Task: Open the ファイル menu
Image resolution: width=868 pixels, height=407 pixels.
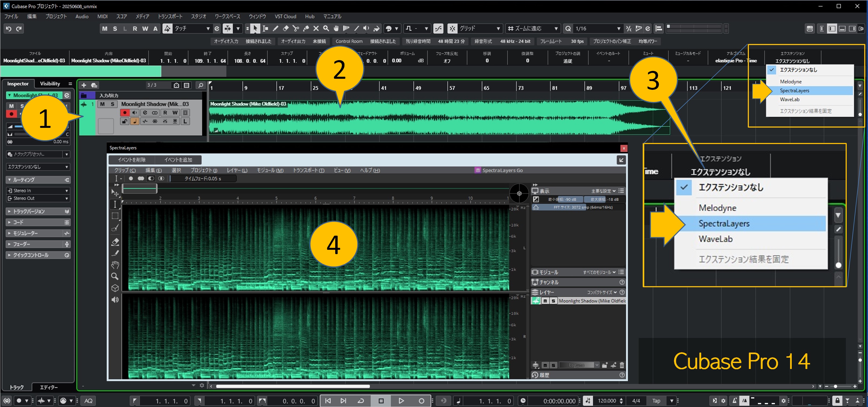Action: click(x=11, y=16)
